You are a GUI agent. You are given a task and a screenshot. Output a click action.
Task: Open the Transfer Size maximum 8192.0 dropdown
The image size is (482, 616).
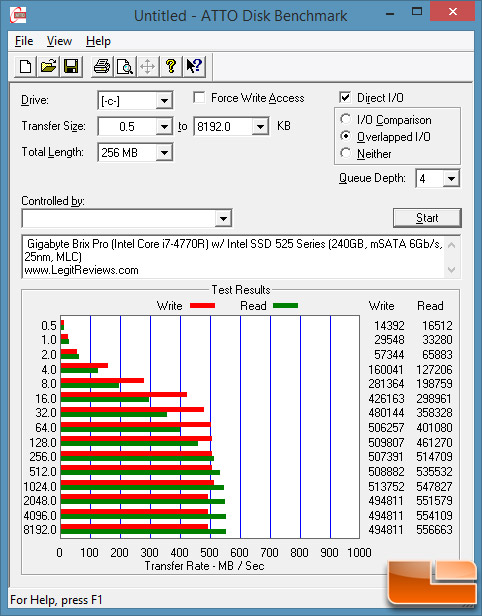pyautogui.click(x=260, y=126)
